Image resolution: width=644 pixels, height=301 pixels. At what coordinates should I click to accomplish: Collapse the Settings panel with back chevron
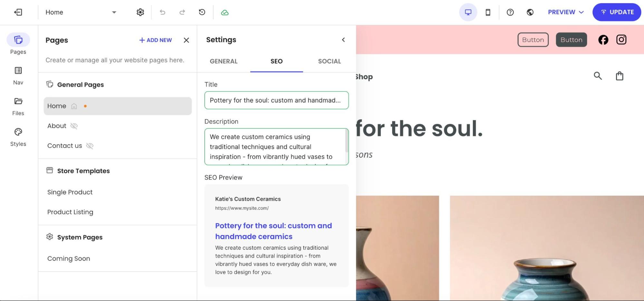343,40
